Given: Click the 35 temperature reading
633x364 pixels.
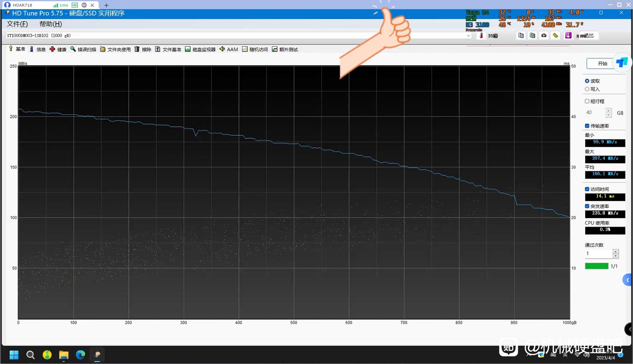Looking at the screenshot, I should (x=493, y=36).
